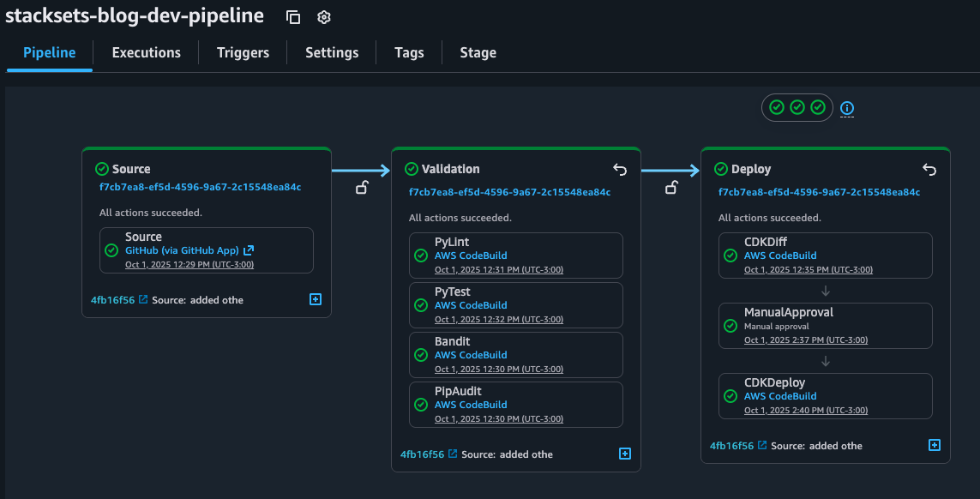
Task: Click the external link icon next to GitHub source
Action: point(249,250)
